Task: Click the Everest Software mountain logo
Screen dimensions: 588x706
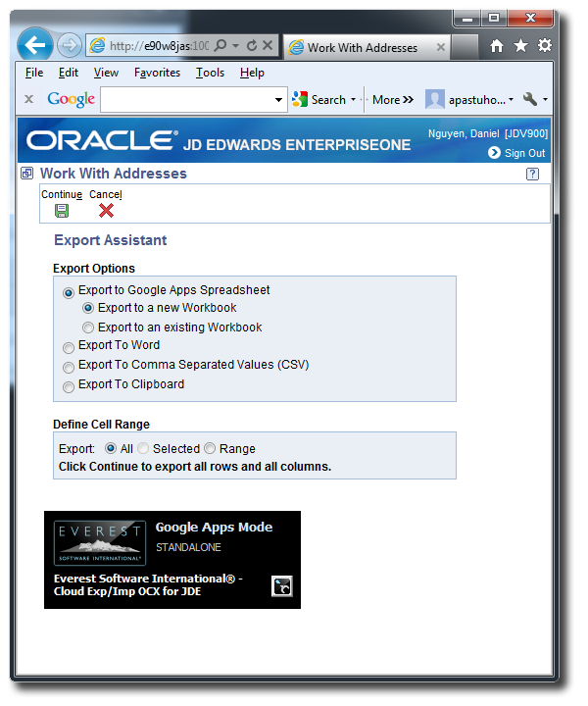Action: click(x=100, y=543)
